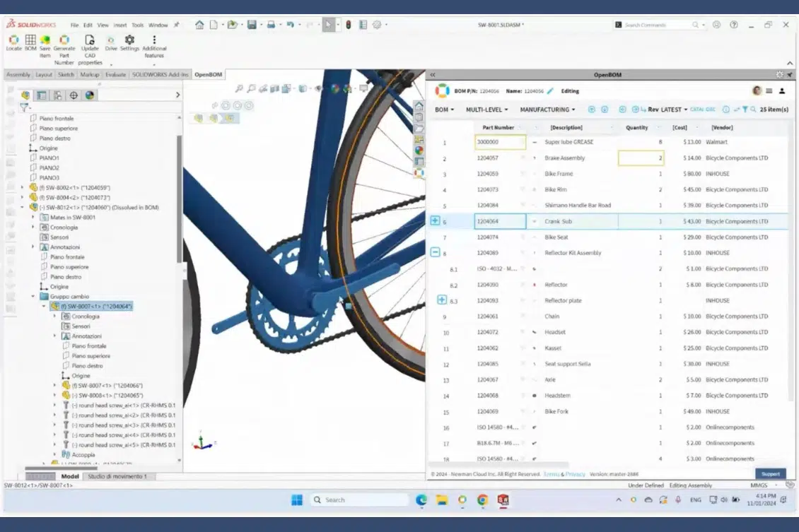The width and height of the screenshot is (799, 532).
Task: Click the user account silhouette icon
Action: tap(781, 91)
